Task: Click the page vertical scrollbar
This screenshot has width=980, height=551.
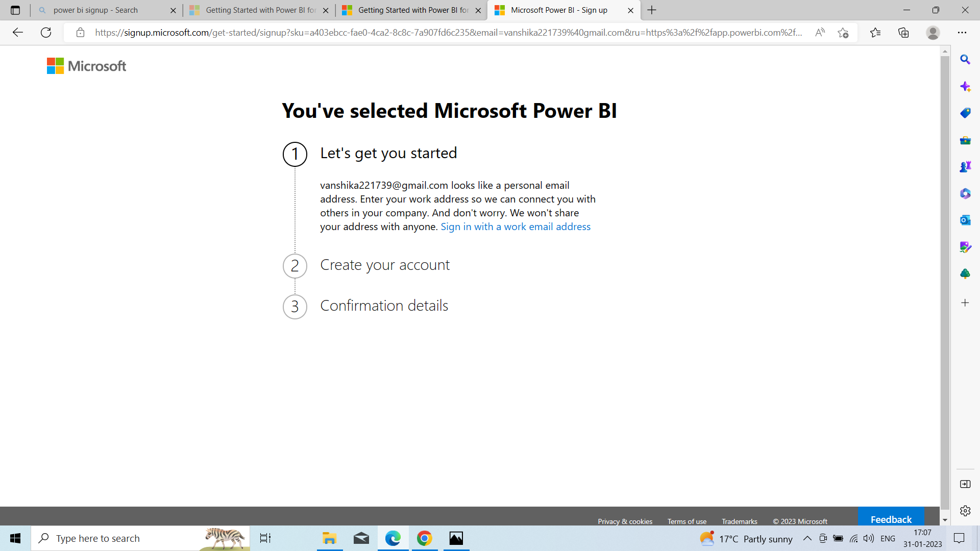Action: [x=945, y=282]
